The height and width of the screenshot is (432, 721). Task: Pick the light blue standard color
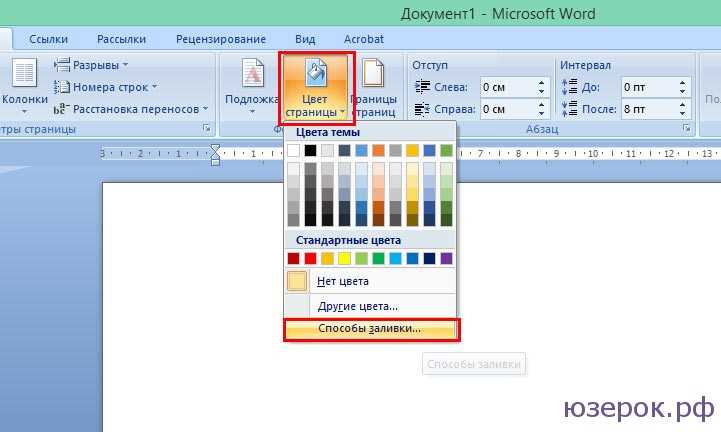(x=395, y=259)
